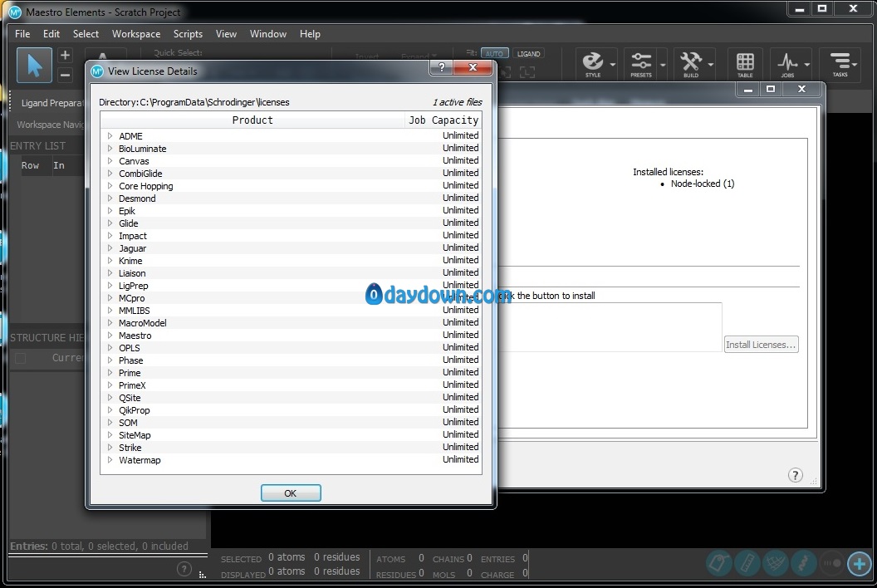This screenshot has height=588, width=877.
Task: Open the Scripts menu
Action: click(x=188, y=33)
